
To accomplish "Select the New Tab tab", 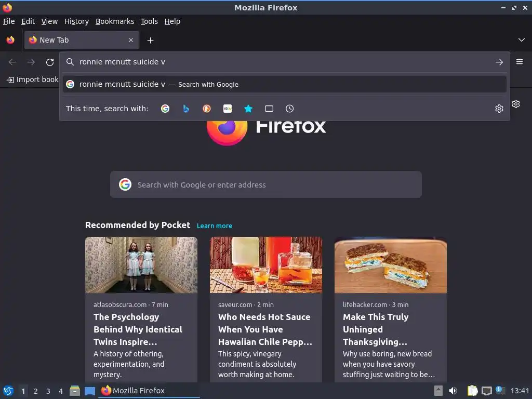I will (82, 40).
